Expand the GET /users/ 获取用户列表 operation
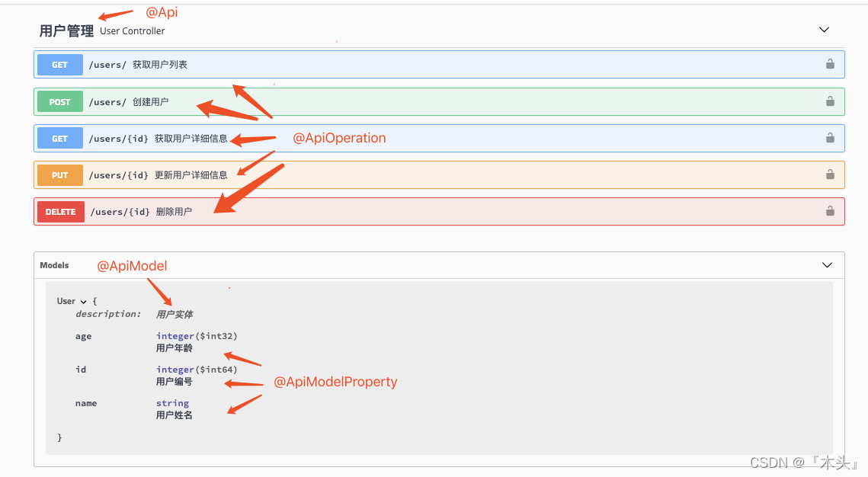868x477 pixels. point(439,64)
